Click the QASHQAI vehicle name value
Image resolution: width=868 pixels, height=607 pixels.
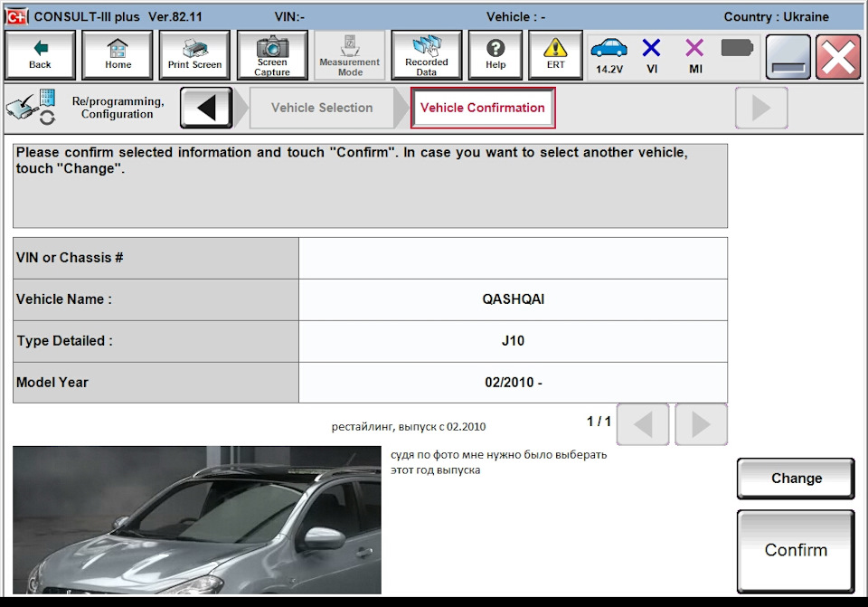(x=513, y=299)
